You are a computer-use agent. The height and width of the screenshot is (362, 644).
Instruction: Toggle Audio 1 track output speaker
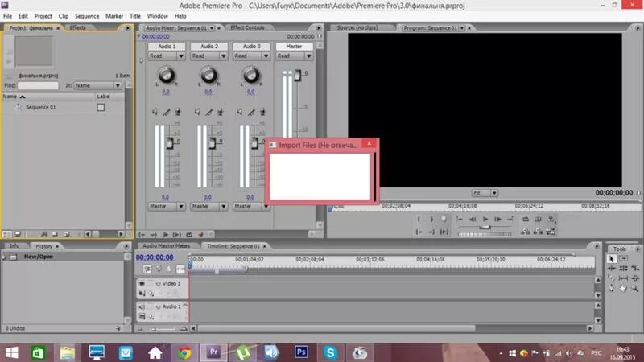coord(142,306)
